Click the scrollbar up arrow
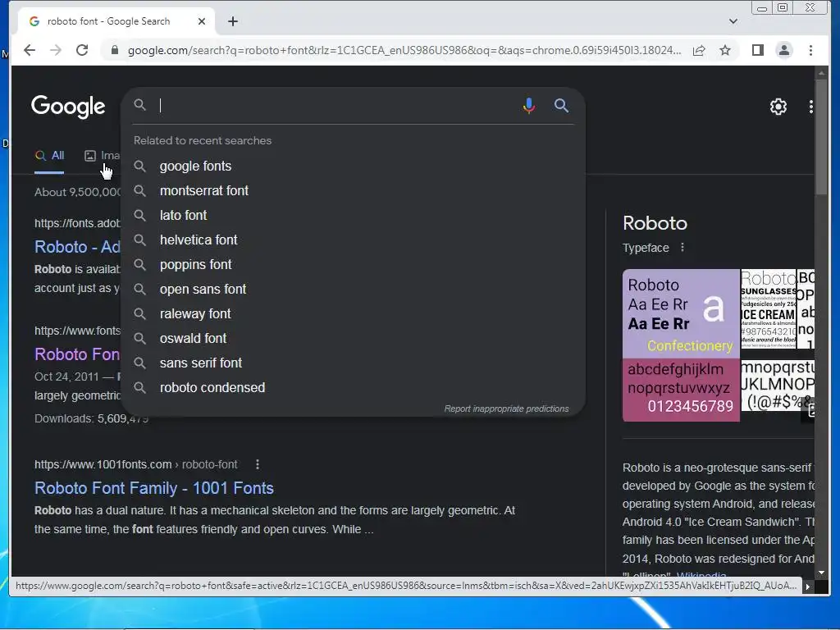Image resolution: width=840 pixels, height=630 pixels. click(x=822, y=72)
